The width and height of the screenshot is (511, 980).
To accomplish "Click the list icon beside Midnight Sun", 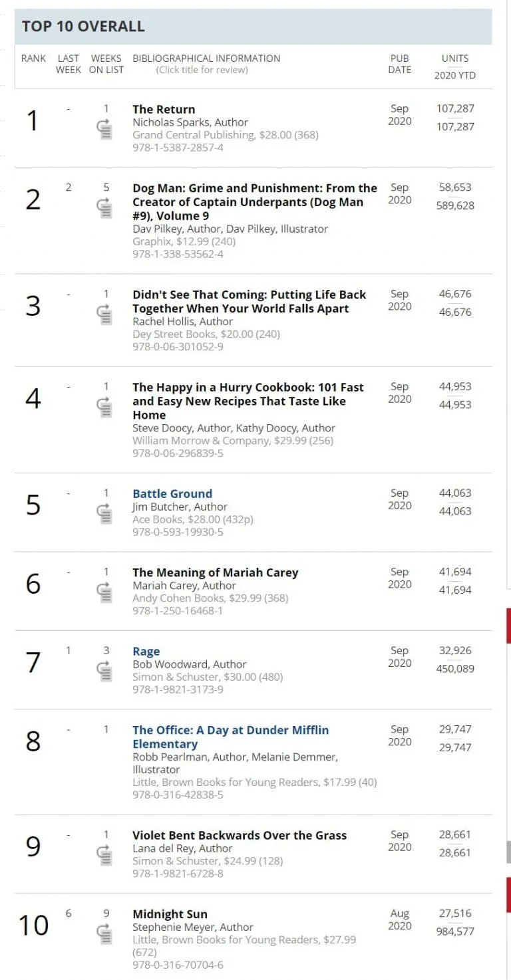I will 104,933.
